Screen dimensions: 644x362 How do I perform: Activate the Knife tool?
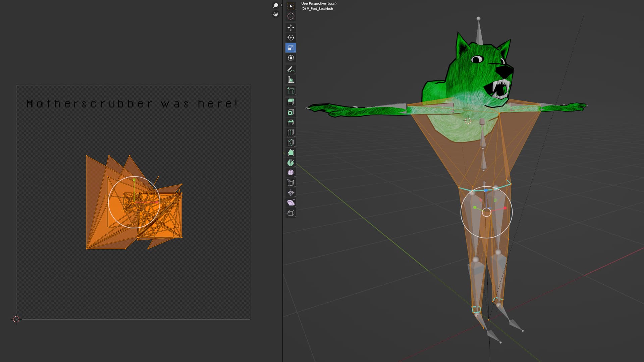[291, 143]
